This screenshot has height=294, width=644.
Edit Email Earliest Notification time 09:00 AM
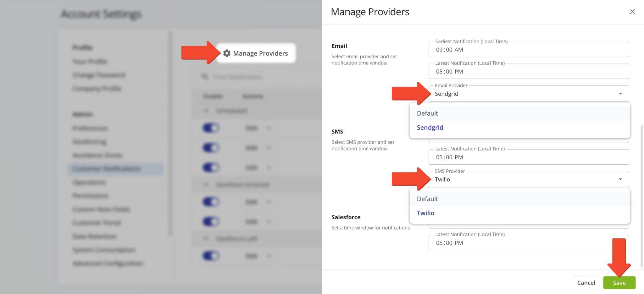coord(529,50)
